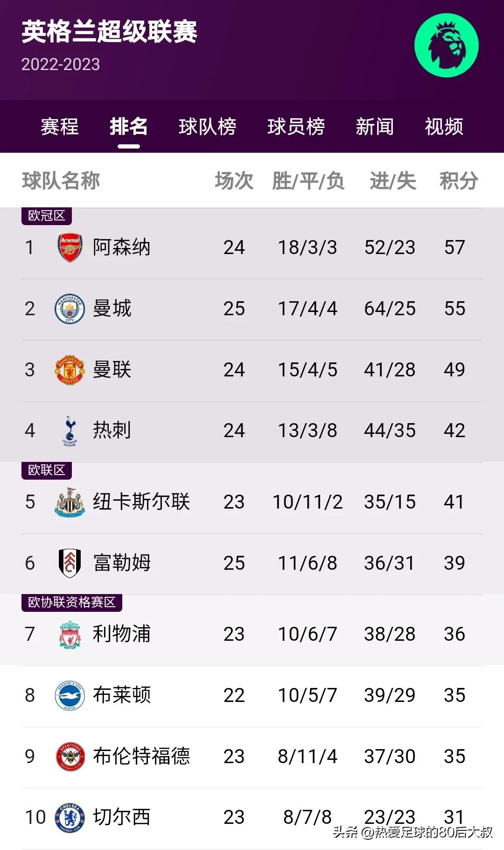Tap the Brighton club crest
The height and width of the screenshot is (850, 504).
point(70,695)
